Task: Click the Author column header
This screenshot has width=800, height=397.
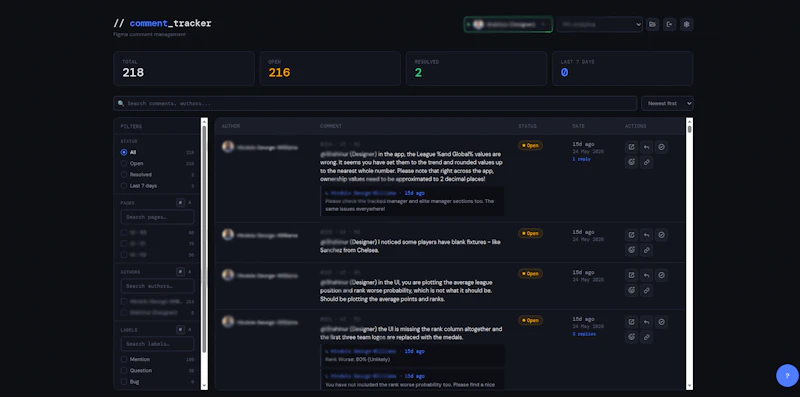Action: click(x=231, y=126)
